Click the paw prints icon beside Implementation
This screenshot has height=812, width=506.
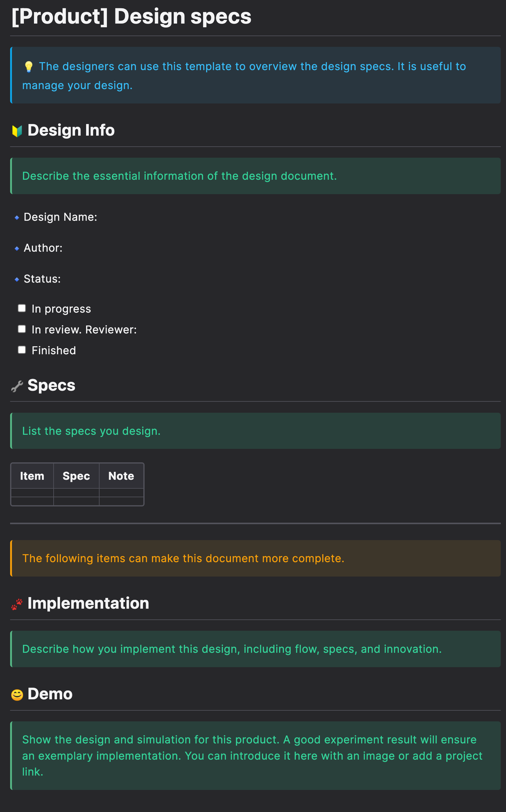[17, 604]
